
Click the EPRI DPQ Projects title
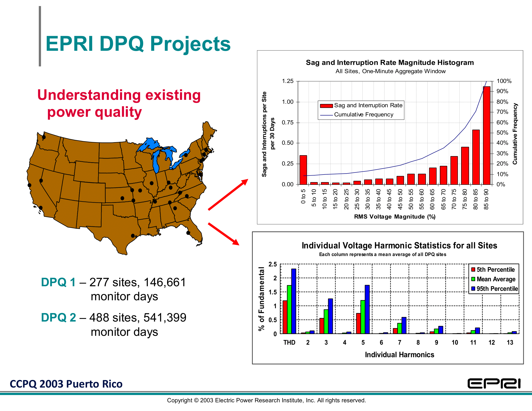(138, 44)
